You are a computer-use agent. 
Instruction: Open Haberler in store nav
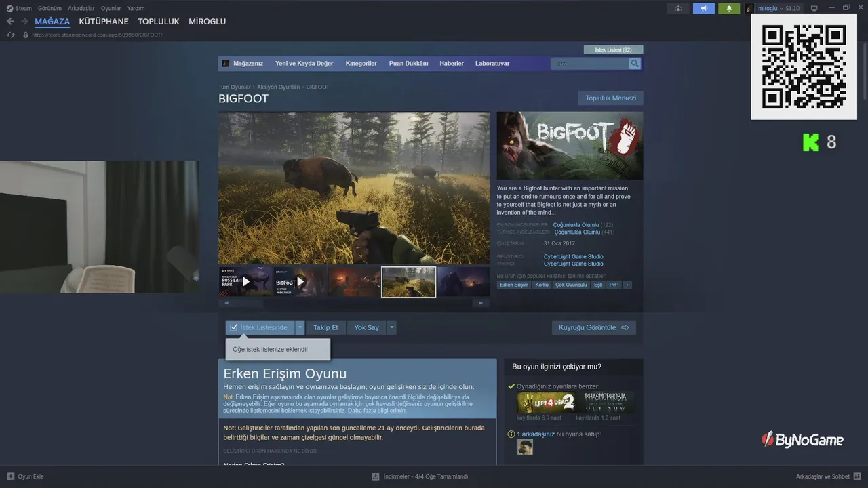click(x=452, y=63)
